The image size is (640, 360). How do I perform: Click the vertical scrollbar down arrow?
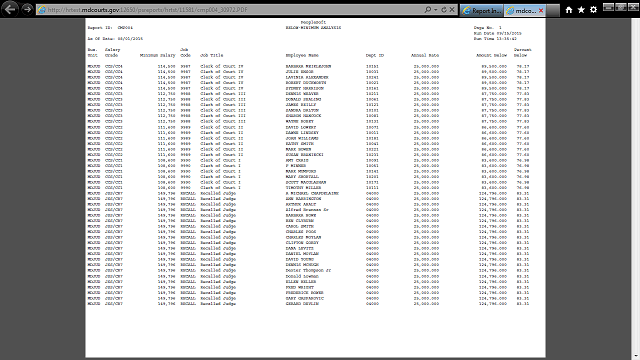(636, 356)
